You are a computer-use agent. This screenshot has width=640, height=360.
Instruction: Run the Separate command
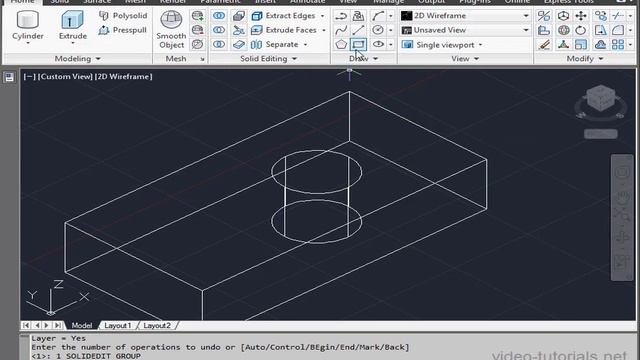click(x=274, y=44)
